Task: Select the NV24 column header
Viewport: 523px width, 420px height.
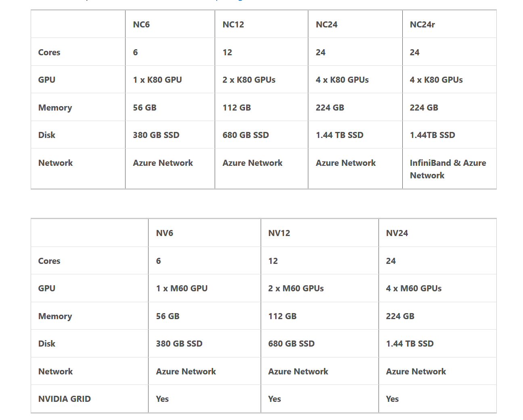Action: point(437,233)
